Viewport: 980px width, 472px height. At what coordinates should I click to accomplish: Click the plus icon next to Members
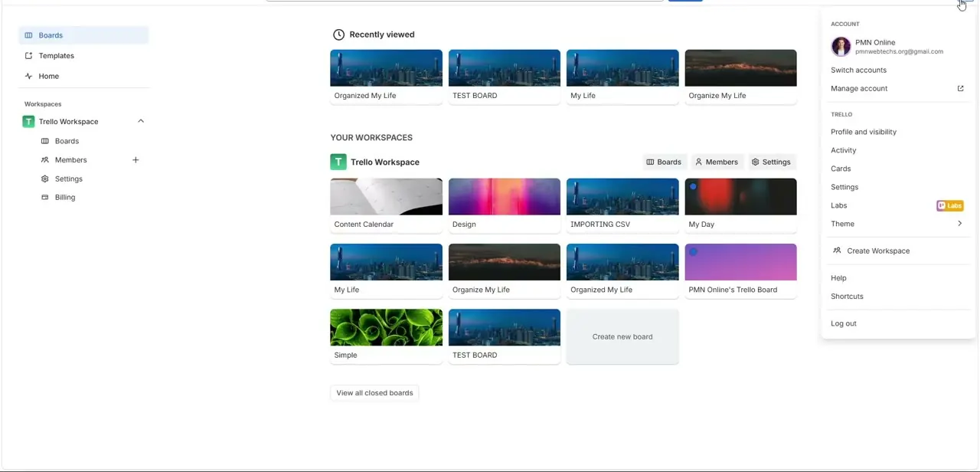[x=136, y=160]
